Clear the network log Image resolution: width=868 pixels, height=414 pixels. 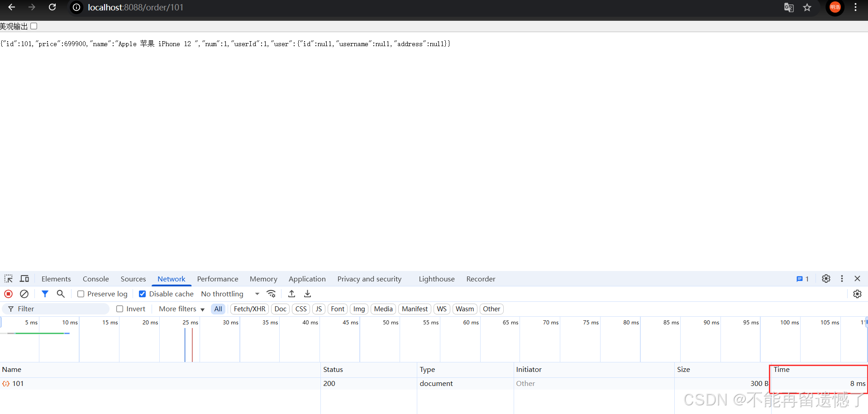(24, 294)
